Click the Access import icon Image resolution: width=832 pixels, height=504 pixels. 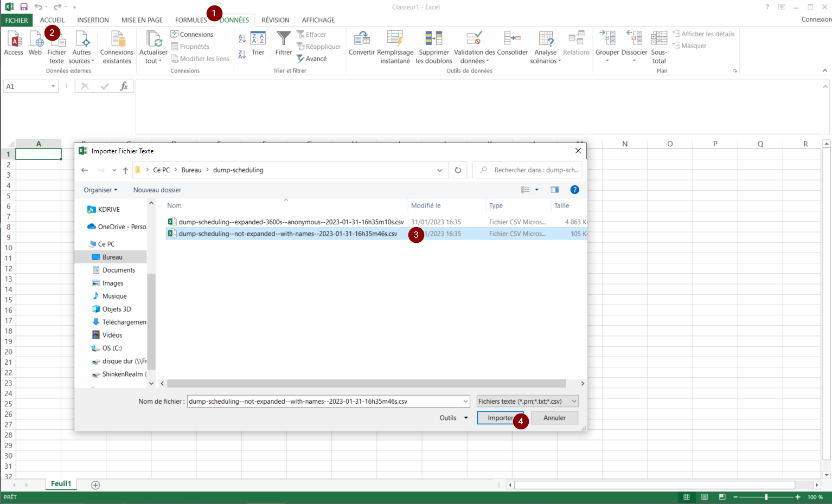[14, 40]
